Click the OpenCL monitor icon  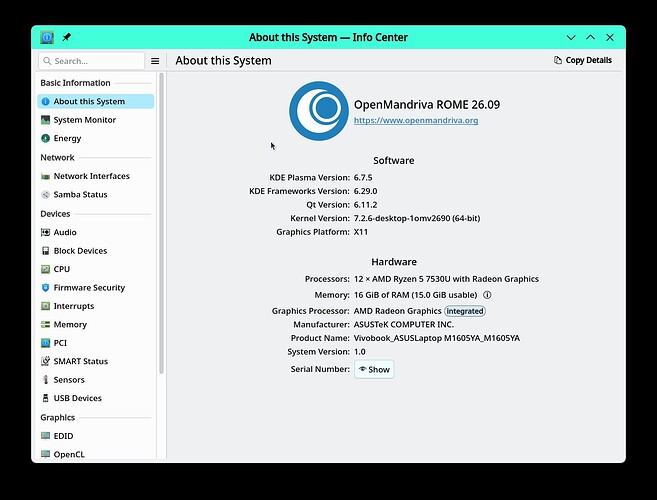45,454
